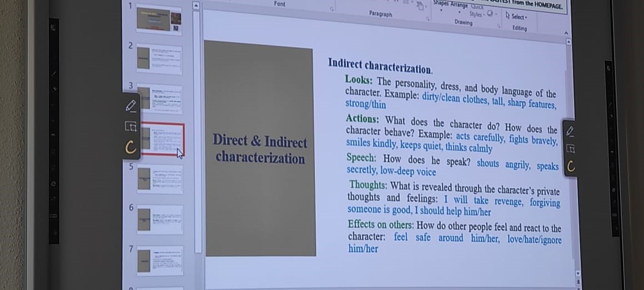
Task: Open the Paragraph dialog launcher
Action: (429, 18)
